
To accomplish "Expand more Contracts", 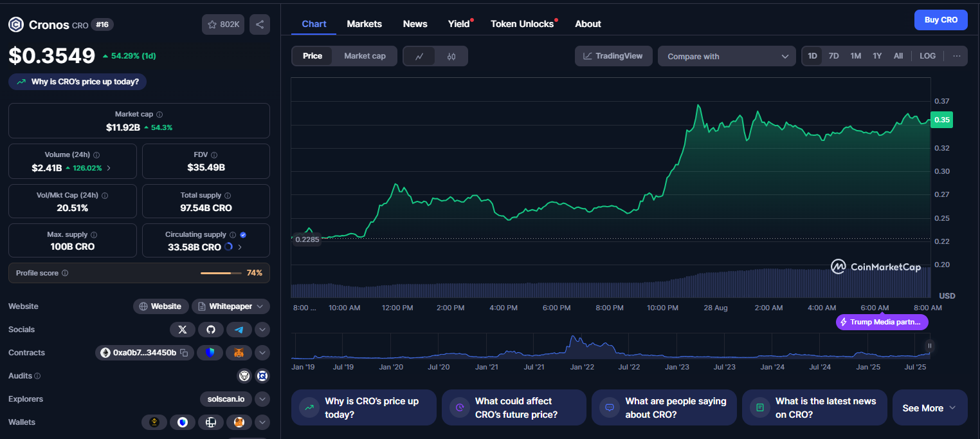I will (x=262, y=353).
